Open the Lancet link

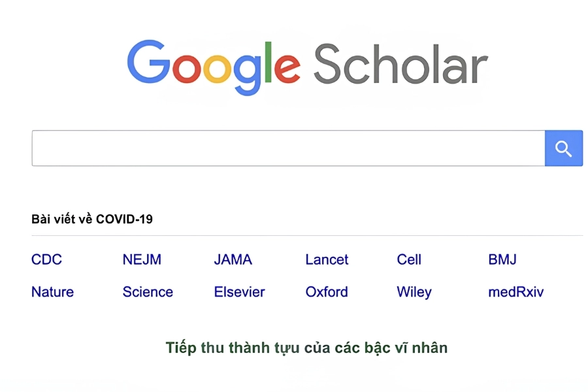(x=326, y=259)
